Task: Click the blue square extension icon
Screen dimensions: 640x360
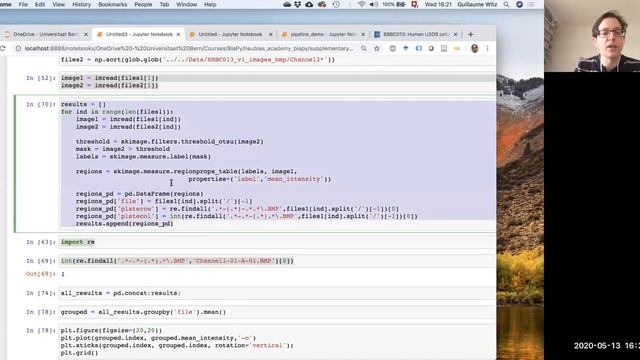Action: (418, 49)
